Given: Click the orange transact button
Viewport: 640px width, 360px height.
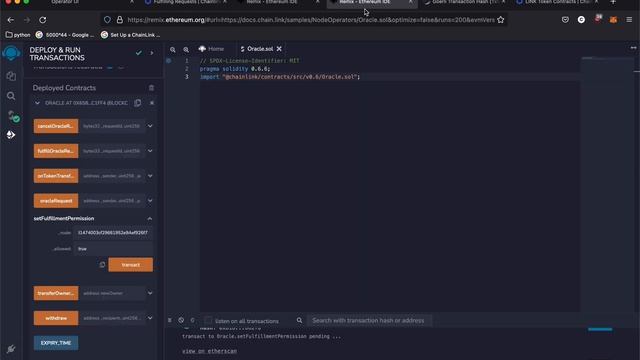Looking at the screenshot, I should [131, 264].
